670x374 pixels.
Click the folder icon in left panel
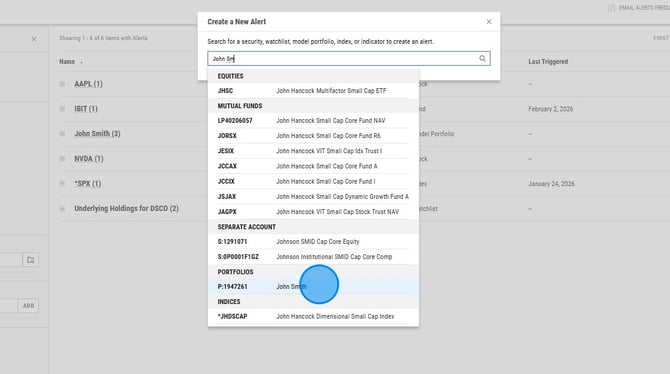(x=30, y=260)
